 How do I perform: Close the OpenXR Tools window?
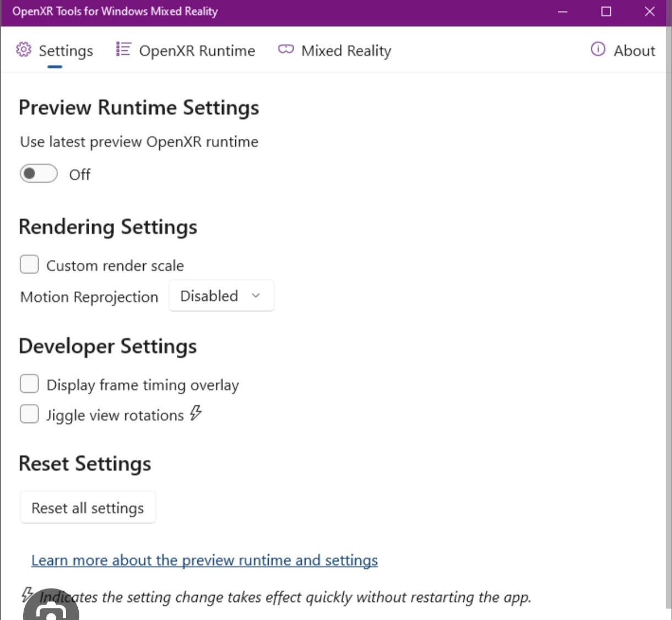pos(650,12)
